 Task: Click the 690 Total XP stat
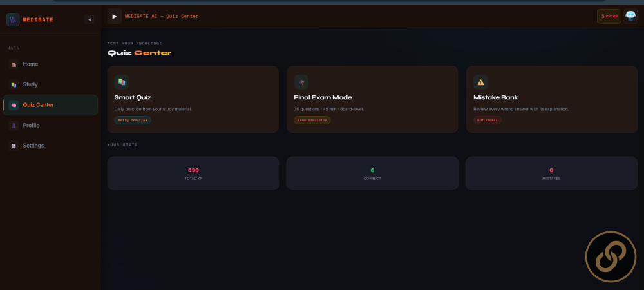pos(193,173)
